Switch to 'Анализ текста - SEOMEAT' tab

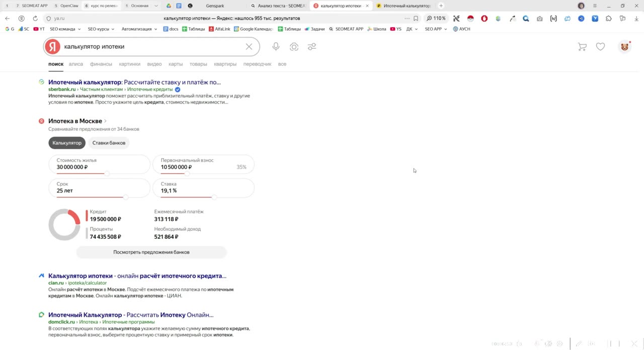278,6
